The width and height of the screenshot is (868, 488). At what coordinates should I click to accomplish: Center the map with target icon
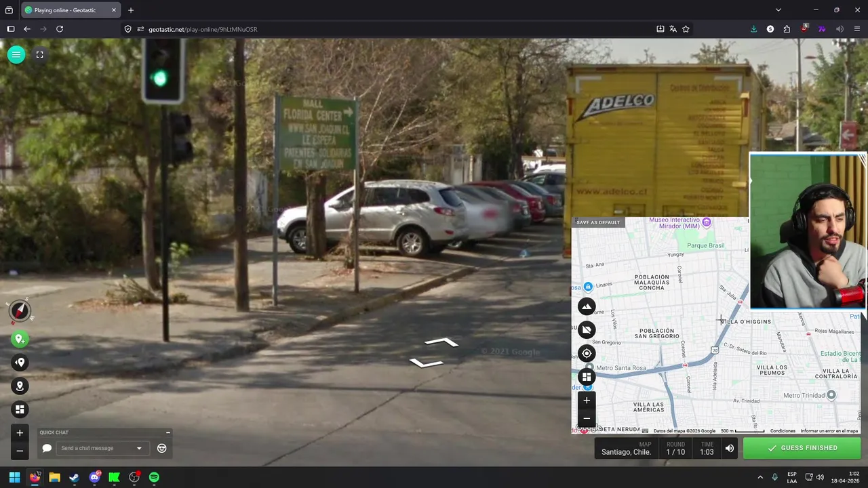[x=587, y=353]
